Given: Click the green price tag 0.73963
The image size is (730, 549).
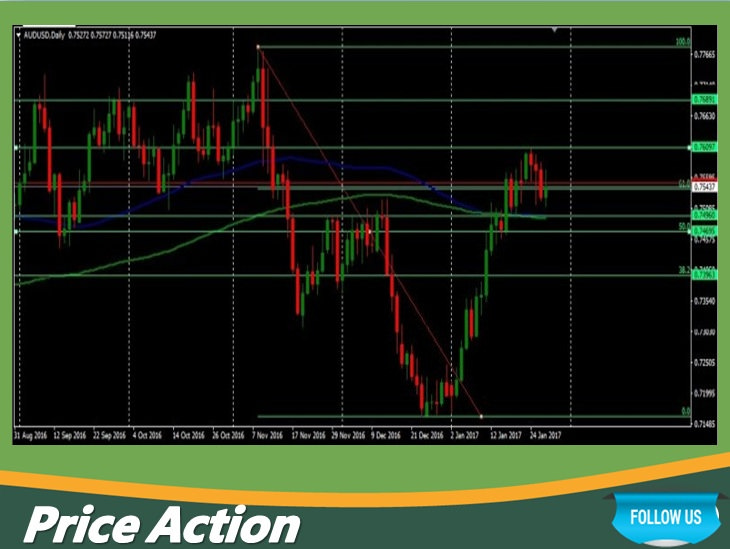Looking at the screenshot, I should (705, 275).
